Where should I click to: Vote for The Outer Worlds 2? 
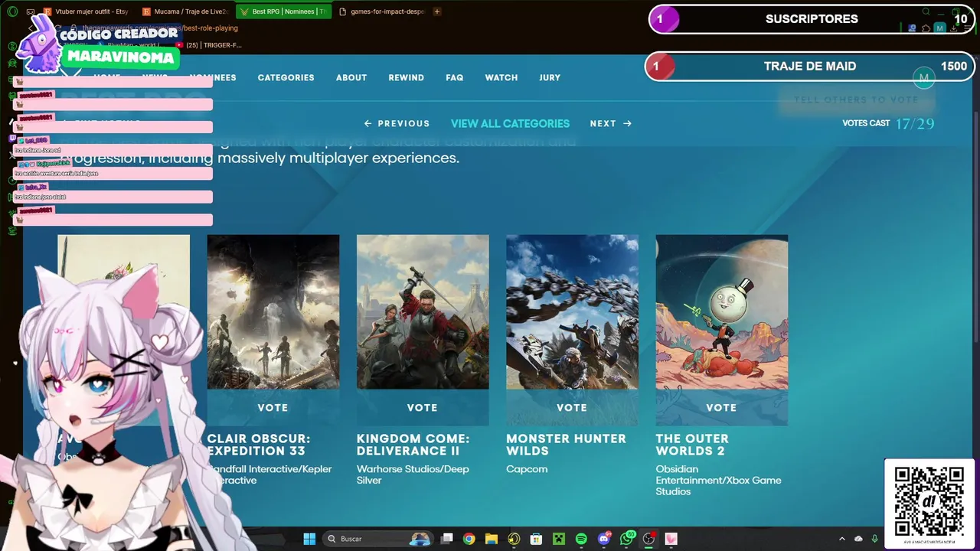click(x=721, y=408)
